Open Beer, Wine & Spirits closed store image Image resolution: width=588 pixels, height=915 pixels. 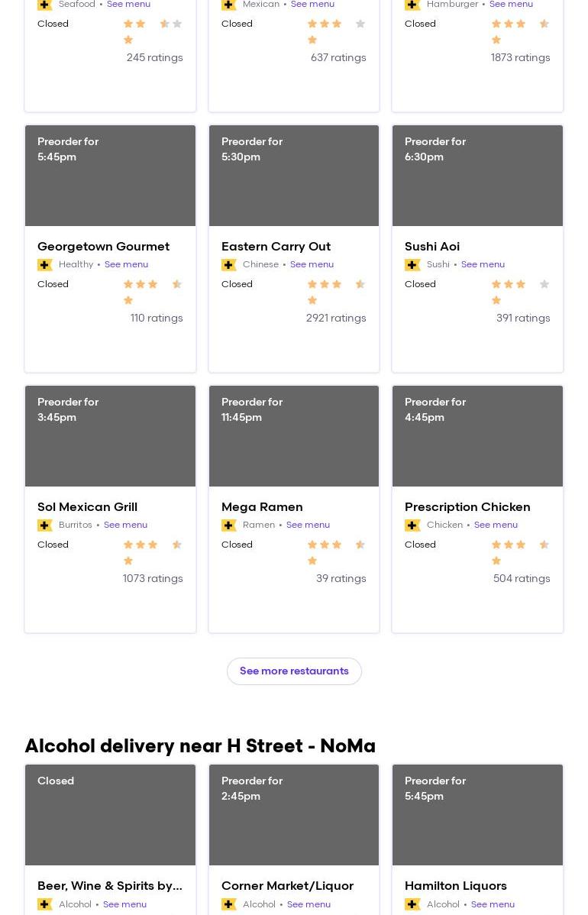pyautogui.click(x=110, y=815)
